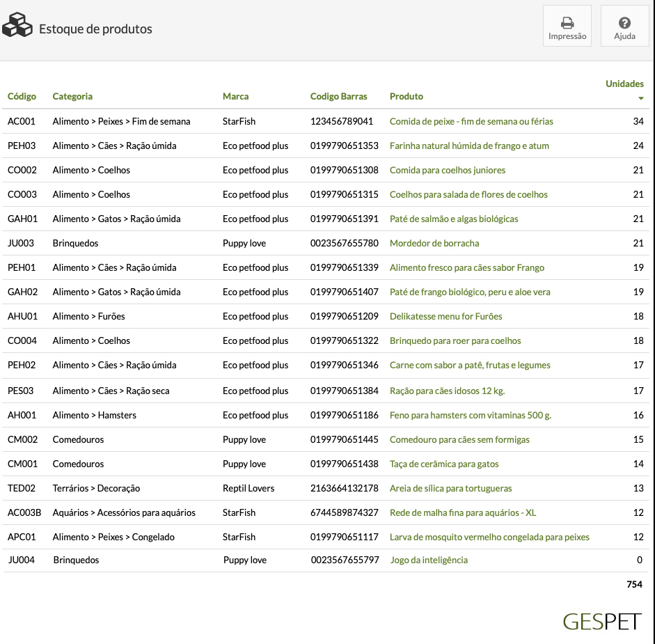Open product Coelhos para salada de flores de coelhos

[468, 194]
